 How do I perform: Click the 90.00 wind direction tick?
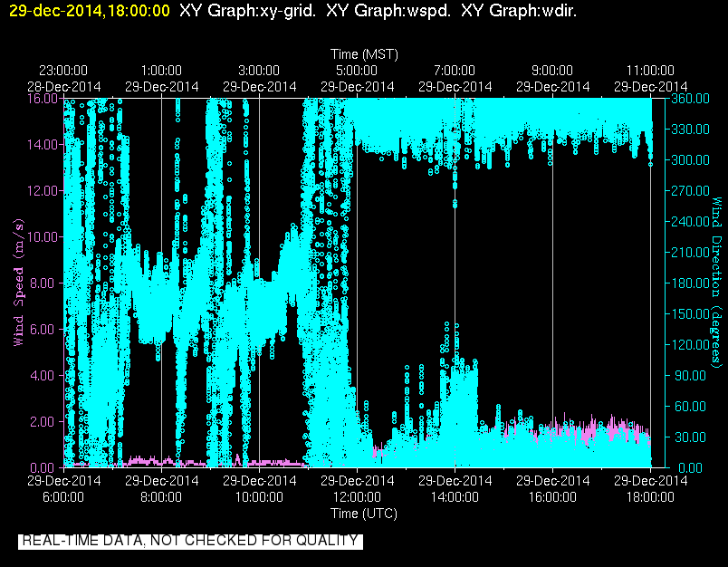pos(690,375)
